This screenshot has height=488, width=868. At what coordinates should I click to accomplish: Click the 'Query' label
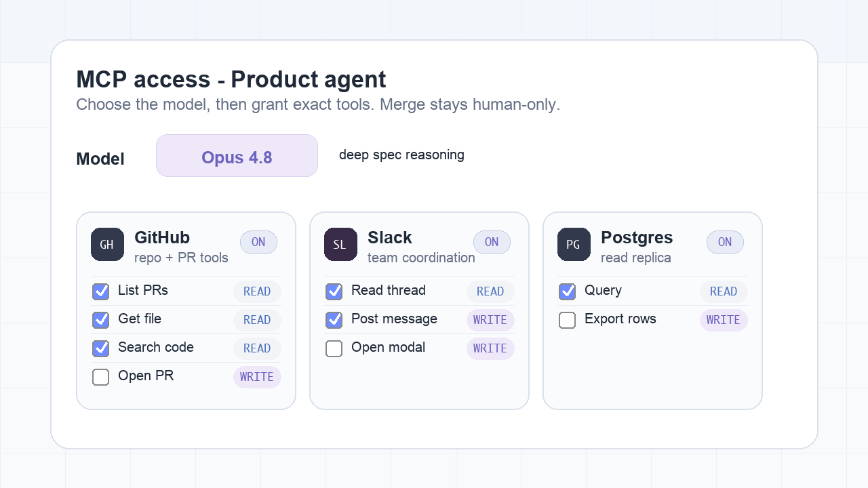click(603, 290)
